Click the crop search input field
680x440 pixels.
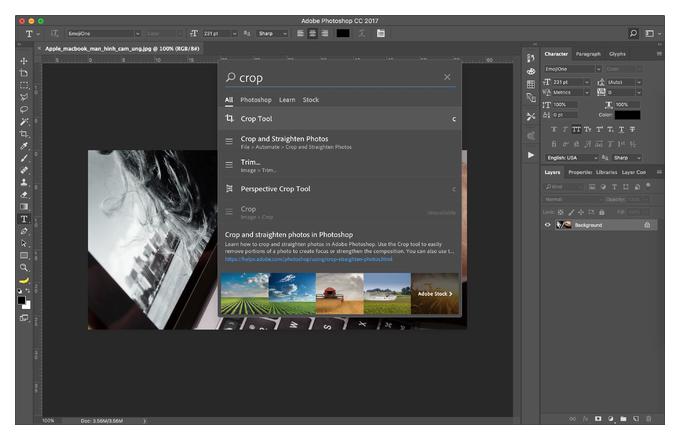pyautogui.click(x=340, y=78)
